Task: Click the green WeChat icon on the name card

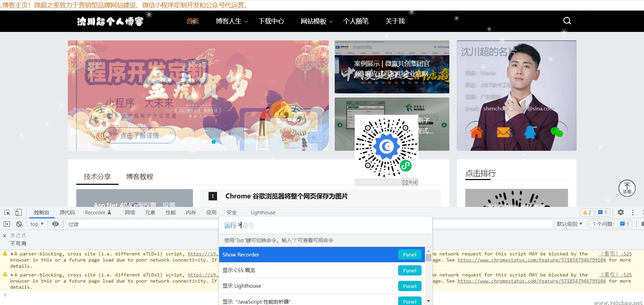Action: click(x=557, y=132)
